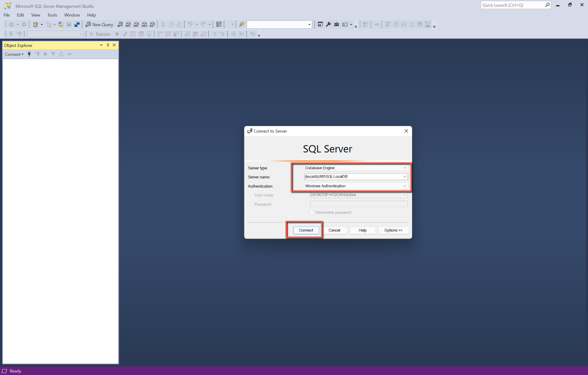Click the Analysis Services DAX Query icon
This screenshot has width=588, height=375.
coord(152,24)
